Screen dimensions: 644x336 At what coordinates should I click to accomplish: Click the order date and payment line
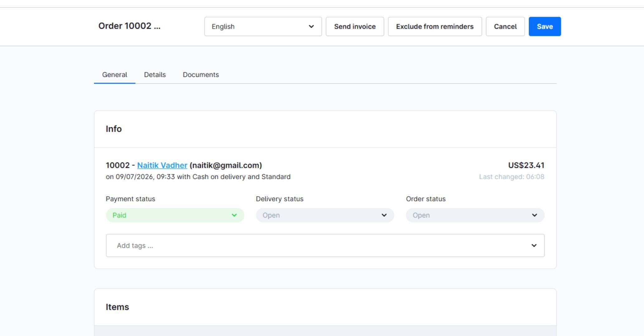click(x=198, y=177)
